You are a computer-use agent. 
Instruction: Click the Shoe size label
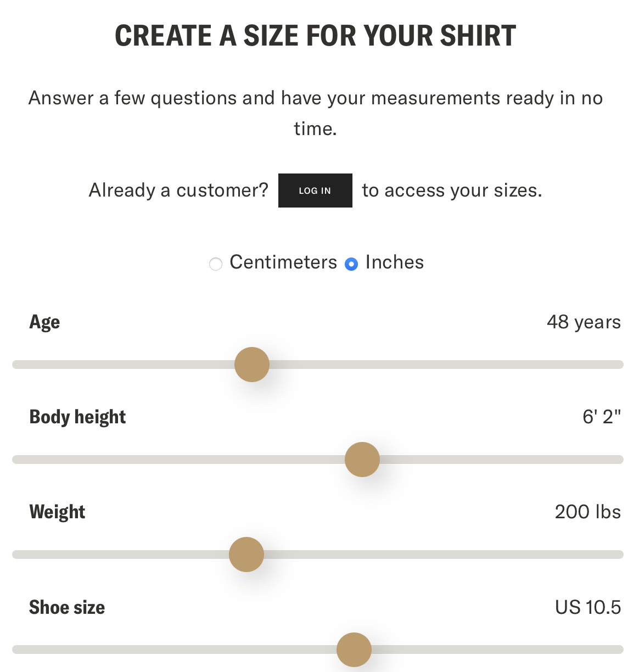point(67,607)
